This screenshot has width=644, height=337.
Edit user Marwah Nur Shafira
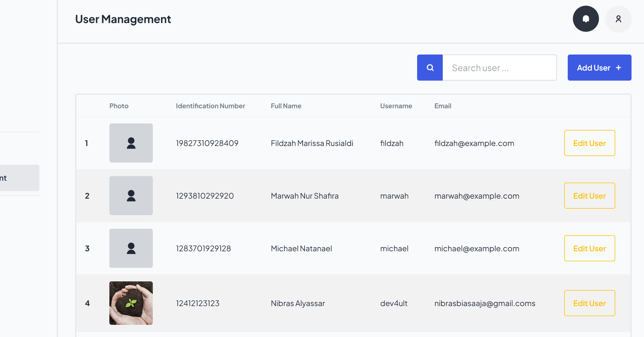(589, 196)
